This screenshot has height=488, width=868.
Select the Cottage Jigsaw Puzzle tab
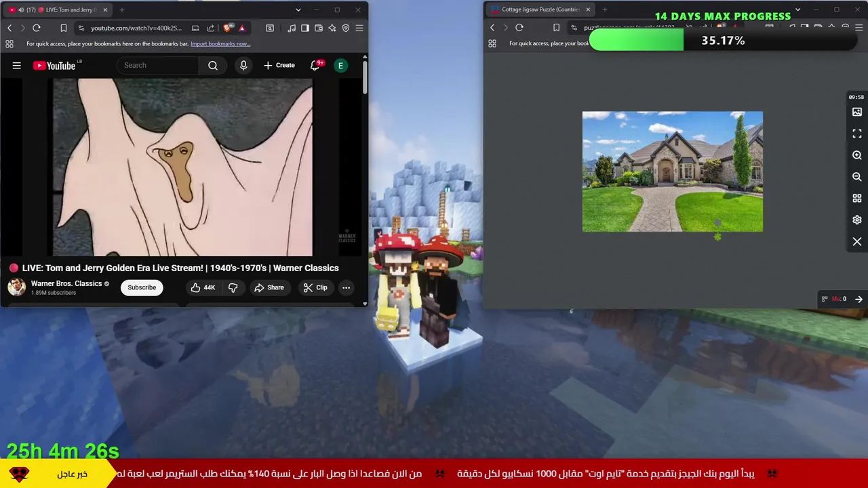point(540,9)
